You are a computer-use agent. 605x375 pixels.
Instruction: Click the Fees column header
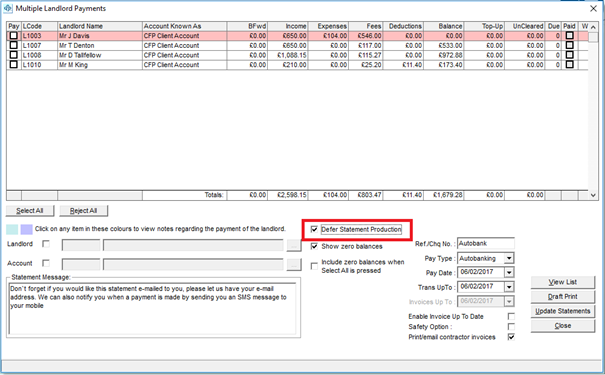pyautogui.click(x=365, y=26)
